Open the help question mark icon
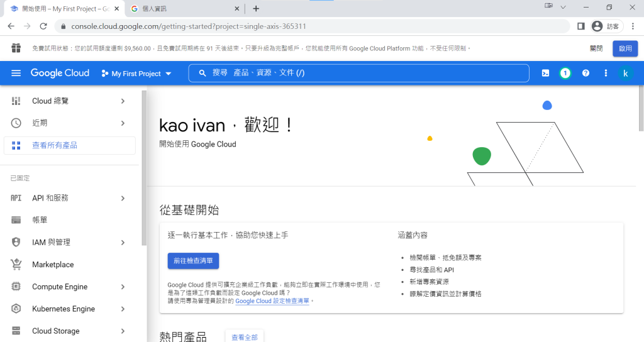Image resolution: width=644 pixels, height=342 pixels. [586, 73]
